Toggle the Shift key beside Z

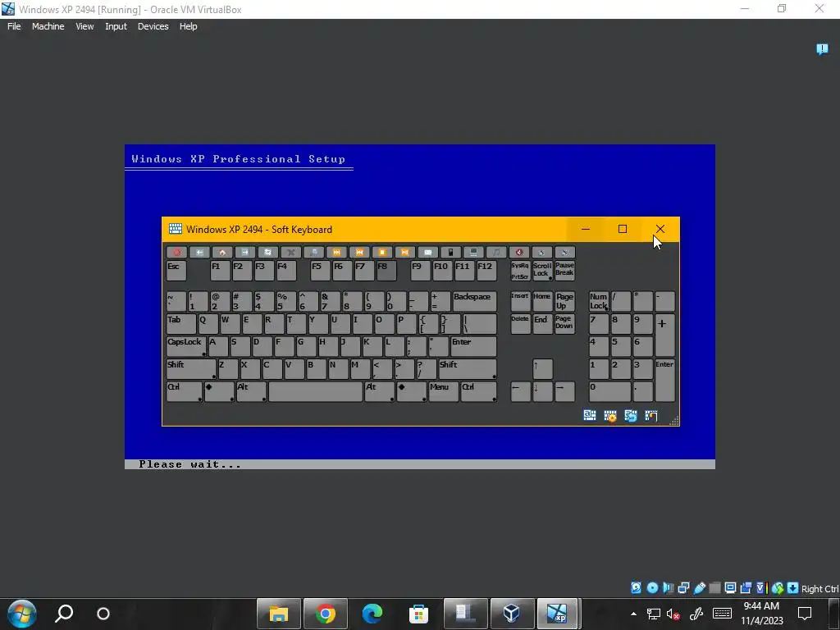tap(190, 368)
